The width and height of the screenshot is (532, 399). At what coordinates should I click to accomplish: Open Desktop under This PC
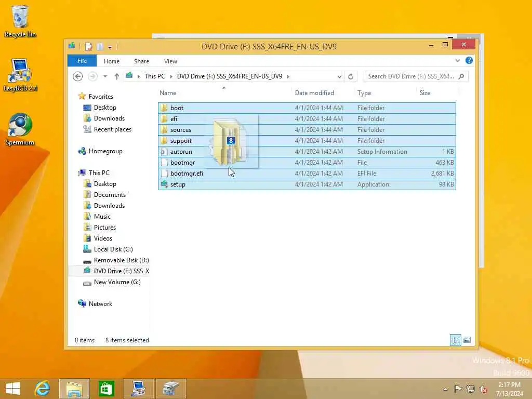100,184
